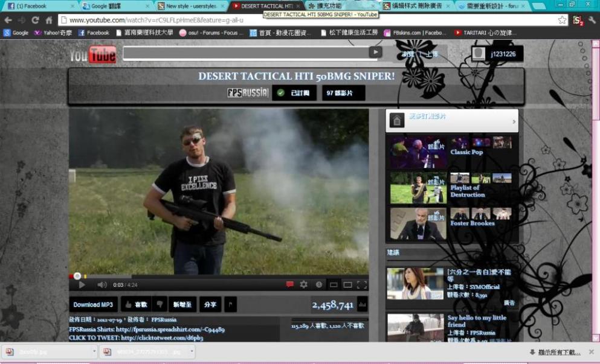Open the FBskins.com bookmark
The height and width of the screenshot is (364, 600).
click(415, 33)
